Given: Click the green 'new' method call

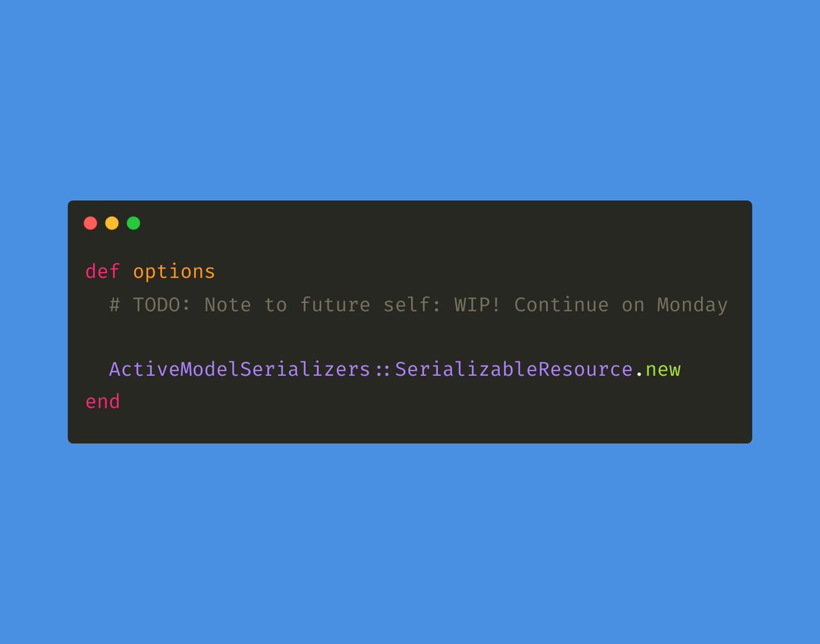Looking at the screenshot, I should [x=663, y=370].
